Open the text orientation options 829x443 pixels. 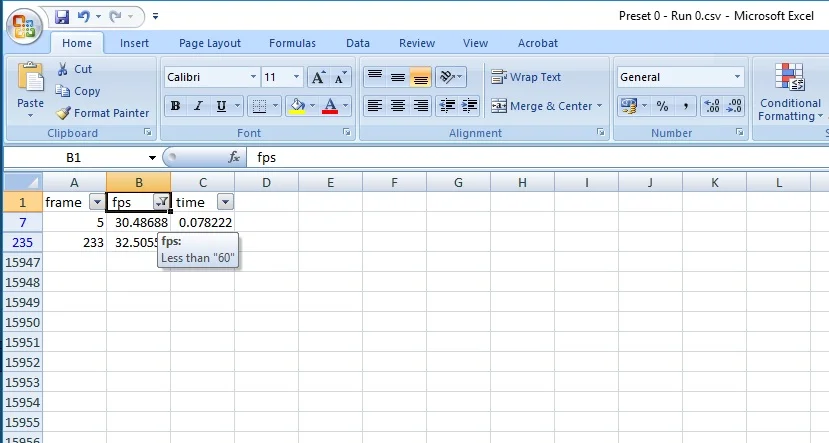pyautogui.click(x=450, y=77)
